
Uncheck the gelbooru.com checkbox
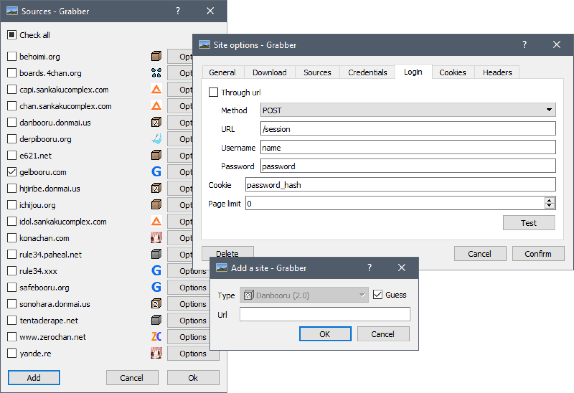tap(12, 172)
